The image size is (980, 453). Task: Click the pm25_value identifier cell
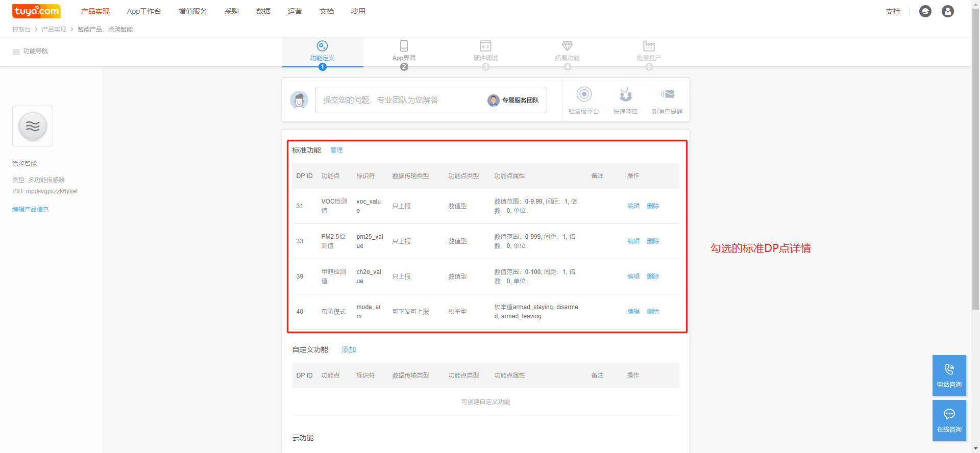(370, 241)
